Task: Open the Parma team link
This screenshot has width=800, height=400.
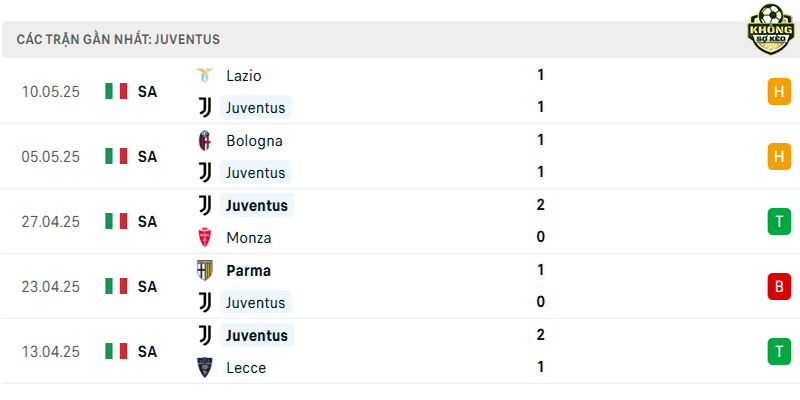Action: pyautogui.click(x=248, y=270)
